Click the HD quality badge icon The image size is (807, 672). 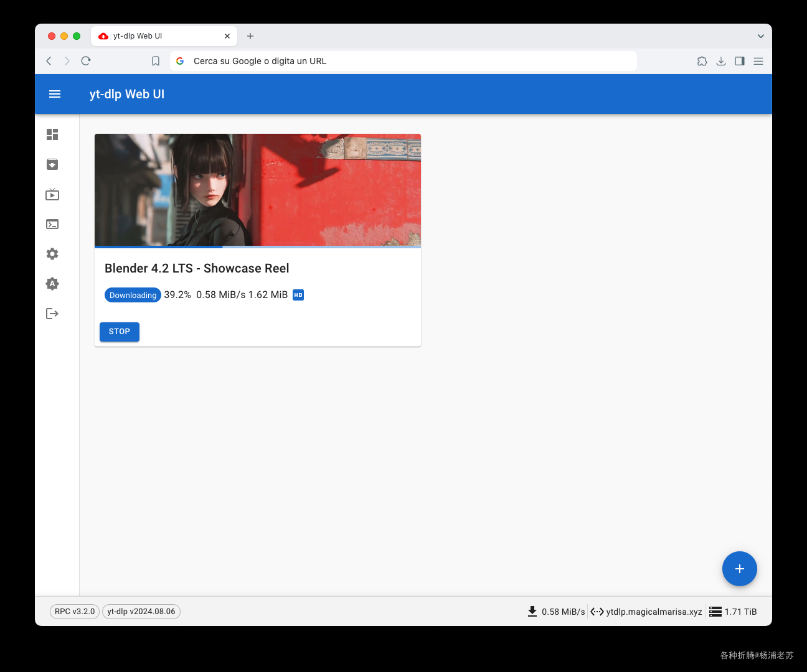(298, 295)
